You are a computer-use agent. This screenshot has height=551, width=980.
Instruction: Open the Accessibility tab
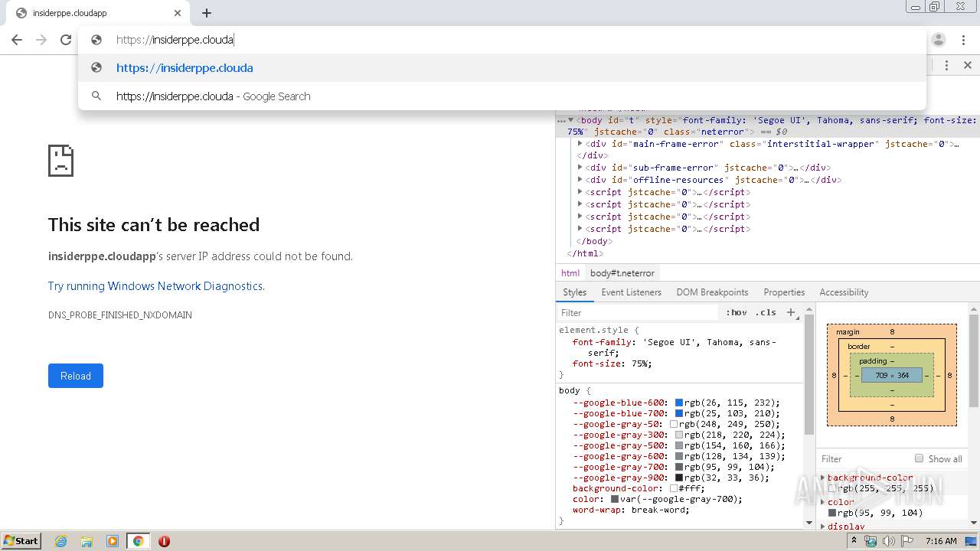(x=844, y=292)
